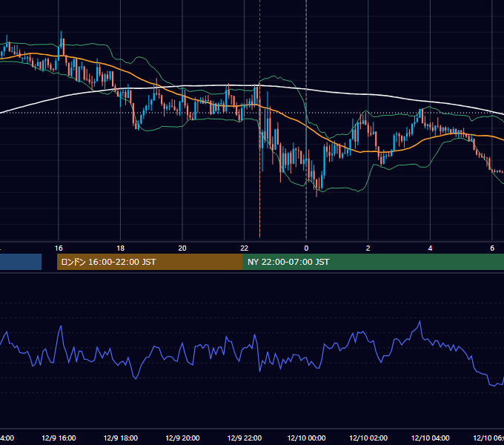This screenshot has width=504, height=445.
Task: Click the 12/9 20:00 date label
Action: coord(182,438)
